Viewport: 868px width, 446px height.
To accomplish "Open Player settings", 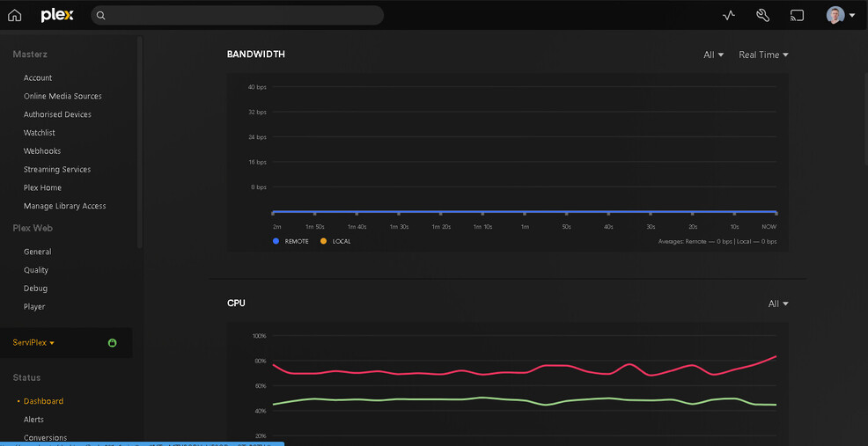I will click(34, 306).
